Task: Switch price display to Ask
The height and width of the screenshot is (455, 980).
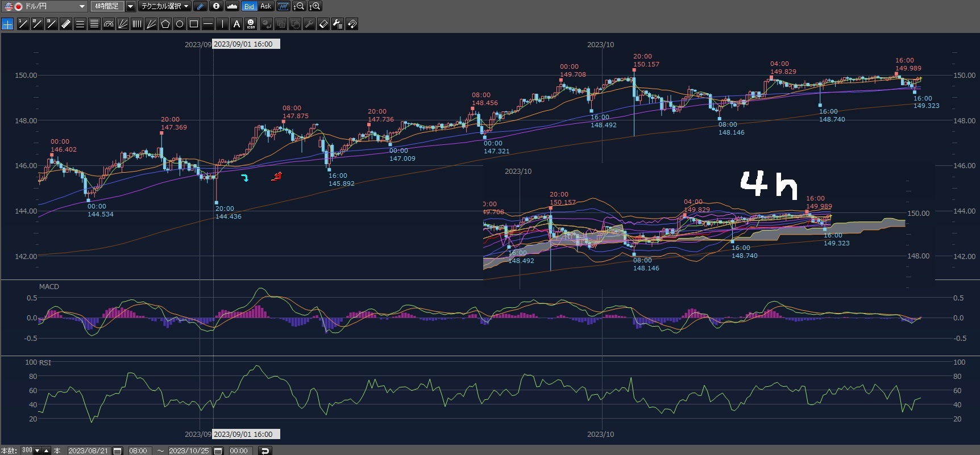Action: tap(265, 6)
